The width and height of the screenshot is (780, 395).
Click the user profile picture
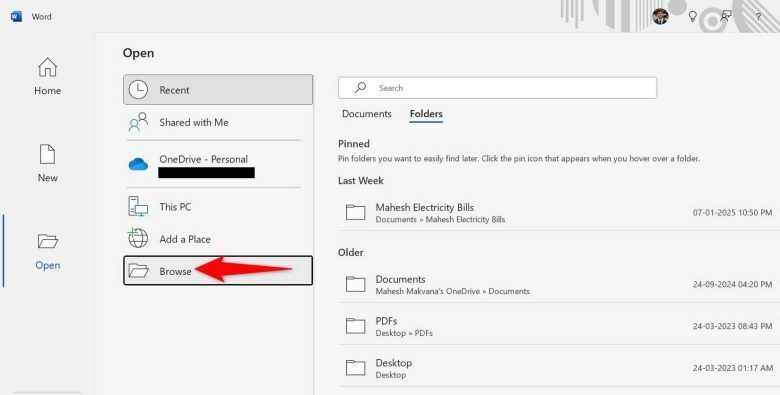click(x=660, y=16)
